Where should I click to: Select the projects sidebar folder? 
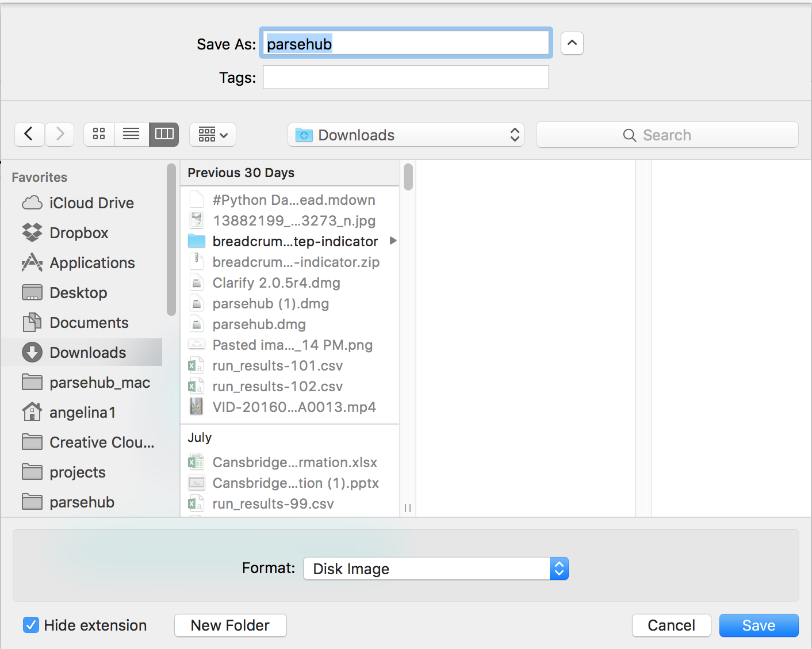(x=82, y=472)
